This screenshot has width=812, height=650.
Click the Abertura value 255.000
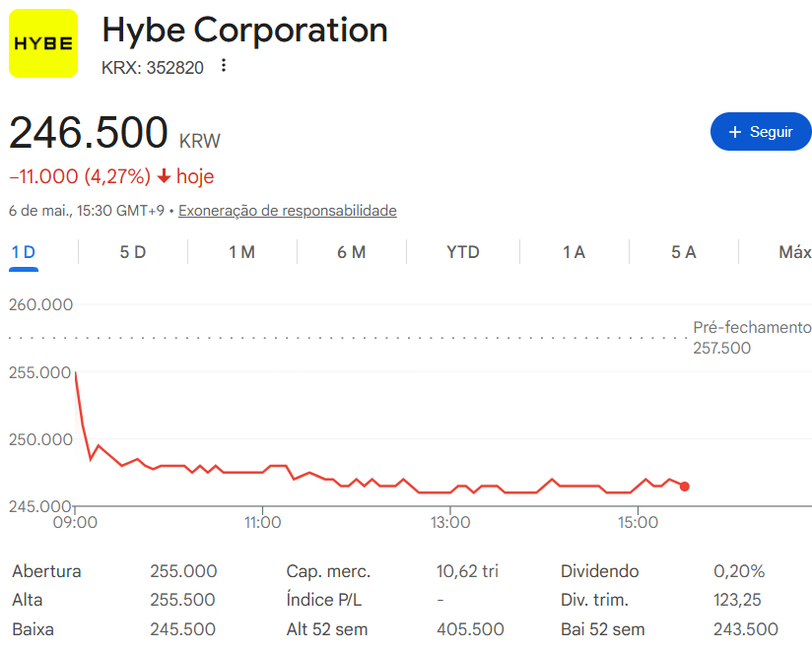pyautogui.click(x=183, y=571)
